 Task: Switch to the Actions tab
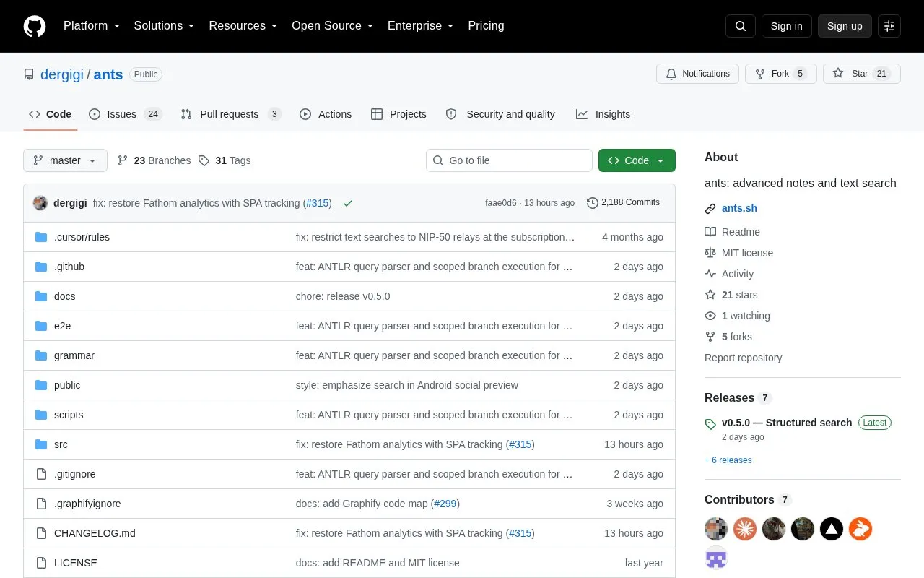pyautogui.click(x=326, y=114)
